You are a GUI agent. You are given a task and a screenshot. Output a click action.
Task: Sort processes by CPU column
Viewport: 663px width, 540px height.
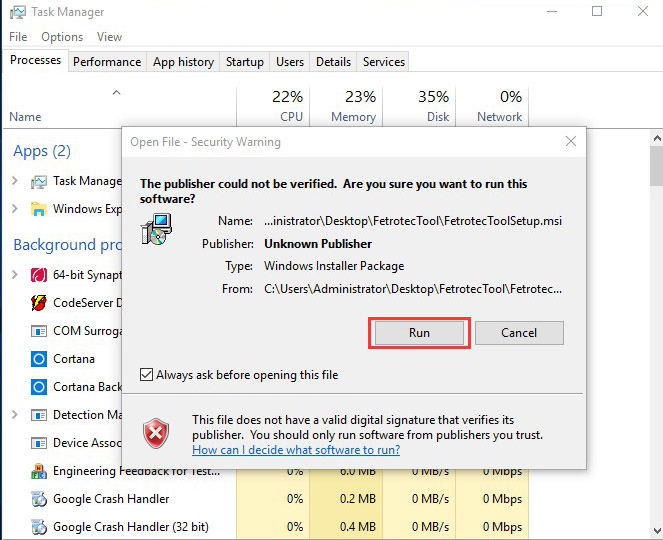pos(273,106)
